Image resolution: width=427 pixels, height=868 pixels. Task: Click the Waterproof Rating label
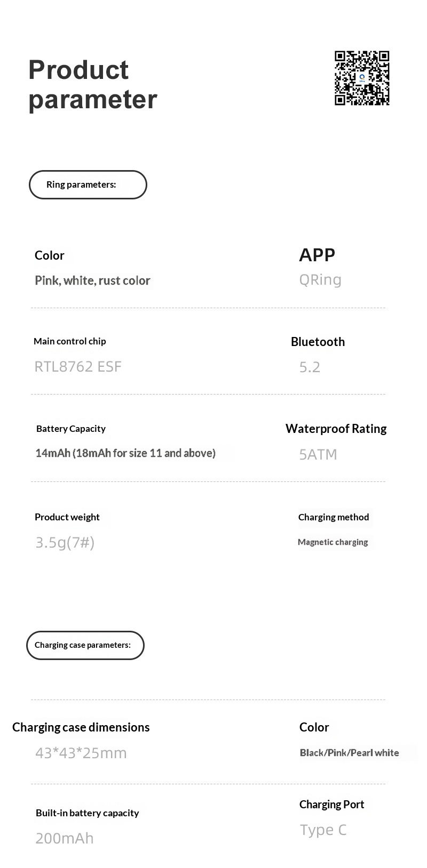pos(336,429)
